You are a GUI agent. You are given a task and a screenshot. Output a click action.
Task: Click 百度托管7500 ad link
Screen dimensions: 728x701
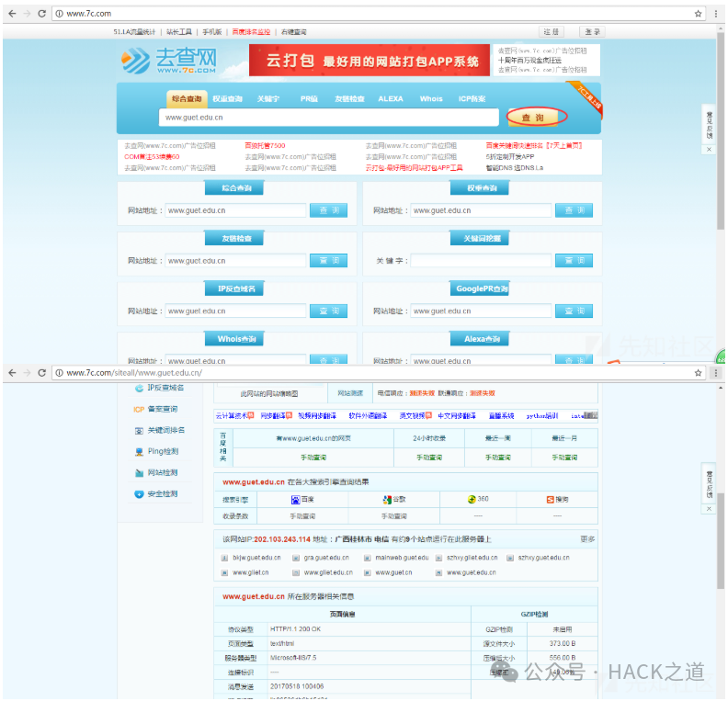(x=265, y=146)
